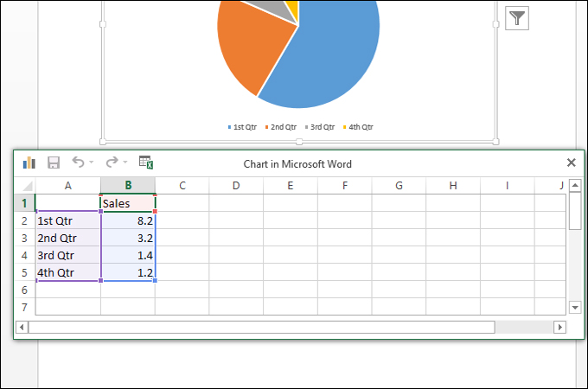The image size is (588, 389).
Task: Select row 1 header
Action: 24,203
